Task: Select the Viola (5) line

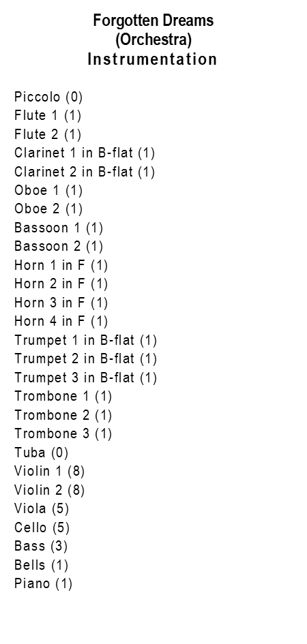Action: point(42,508)
